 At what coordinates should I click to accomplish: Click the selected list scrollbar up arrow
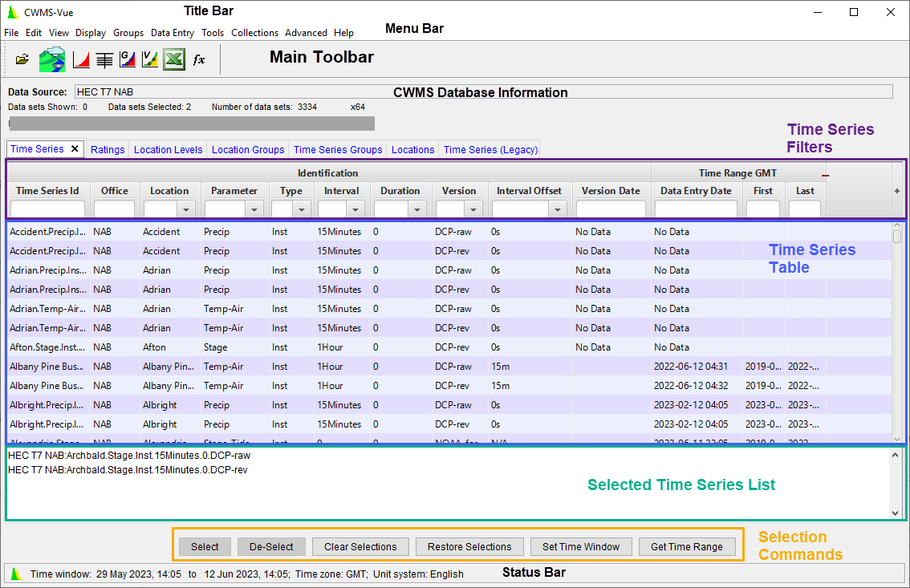point(894,455)
